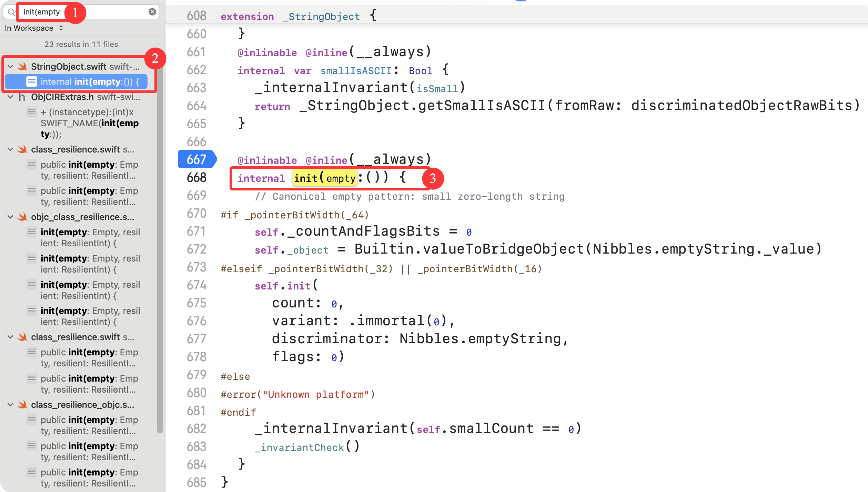Click the Swift icon beside class_resilience_objc file

tap(22, 405)
